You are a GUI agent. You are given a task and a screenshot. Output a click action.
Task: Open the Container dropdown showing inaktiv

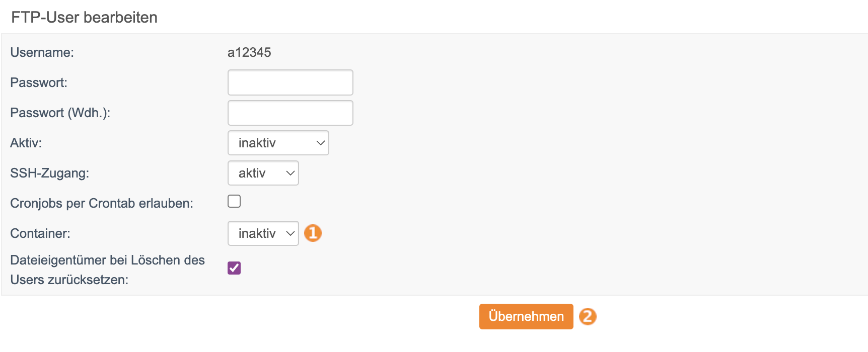pos(263,233)
